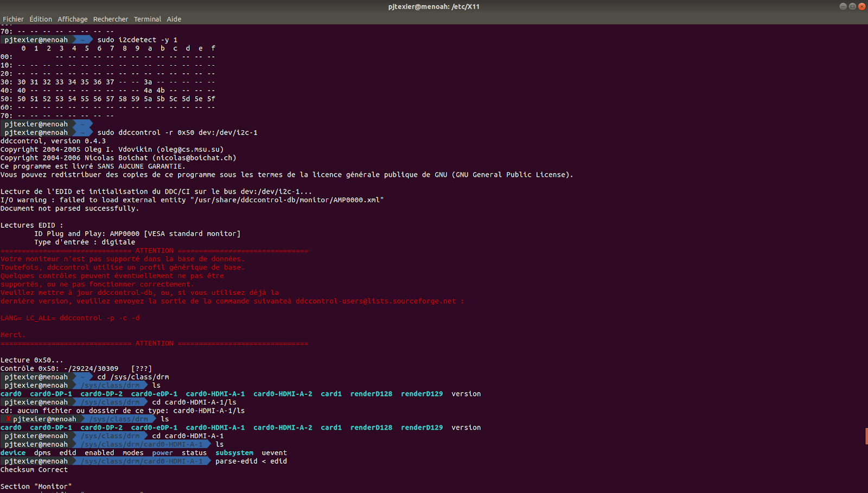The width and height of the screenshot is (868, 493).
Task: Click the window title 'pjtexier@menoah: /etc/X11'
Action: [434, 7]
